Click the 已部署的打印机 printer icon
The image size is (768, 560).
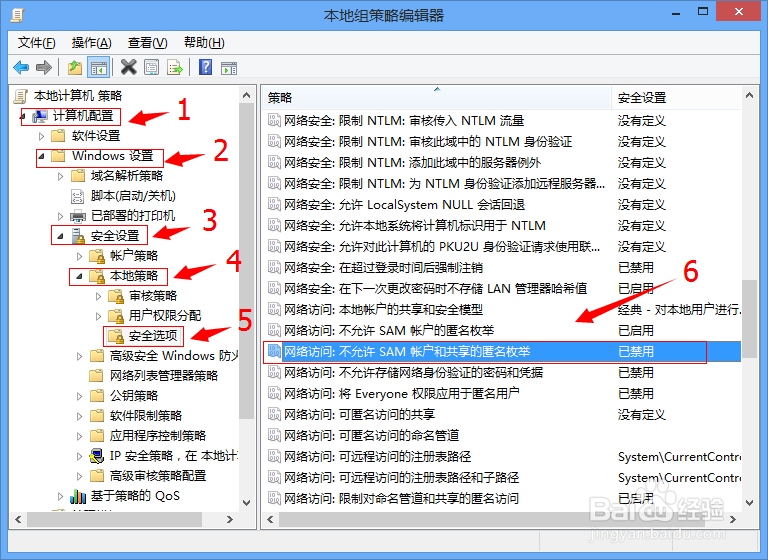tap(78, 216)
